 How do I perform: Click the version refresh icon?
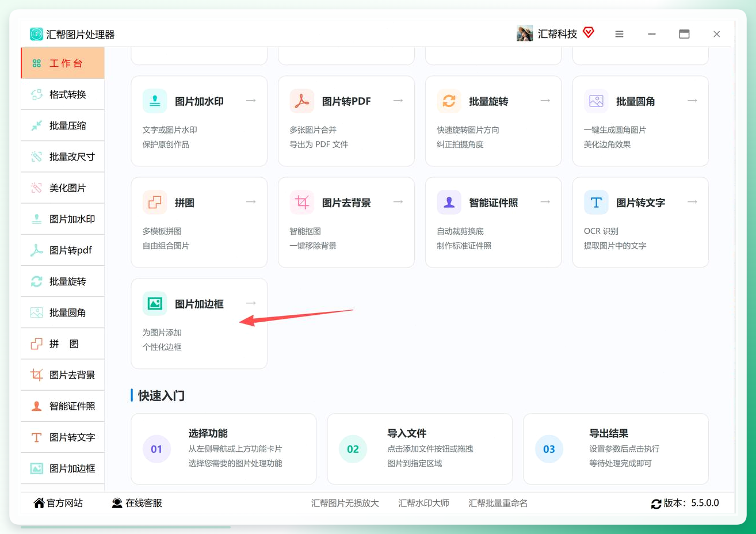(656, 504)
